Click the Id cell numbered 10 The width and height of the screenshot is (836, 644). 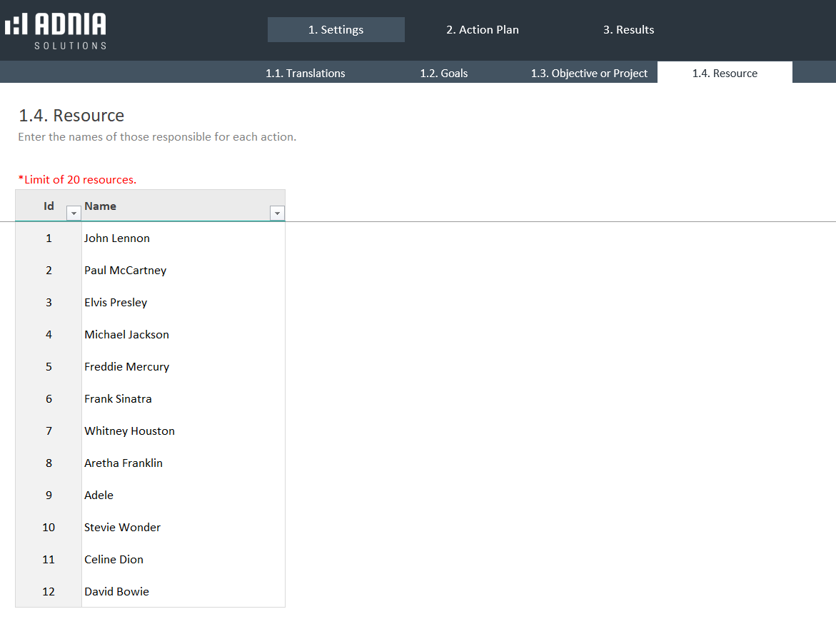tap(49, 528)
